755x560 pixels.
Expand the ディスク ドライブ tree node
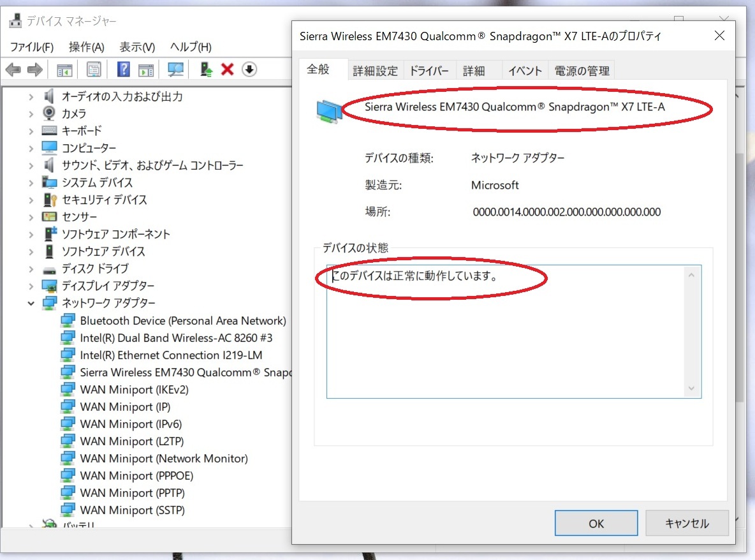[31, 269]
